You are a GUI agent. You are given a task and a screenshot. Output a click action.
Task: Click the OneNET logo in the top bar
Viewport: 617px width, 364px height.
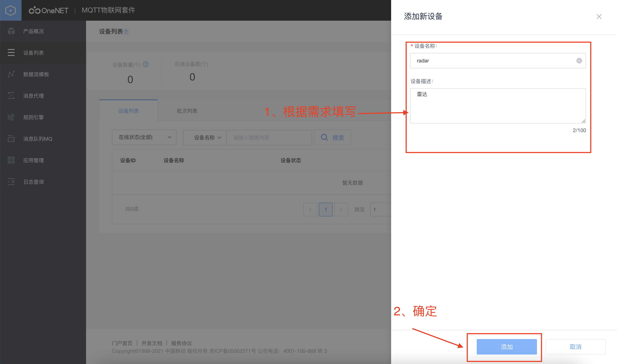click(48, 10)
